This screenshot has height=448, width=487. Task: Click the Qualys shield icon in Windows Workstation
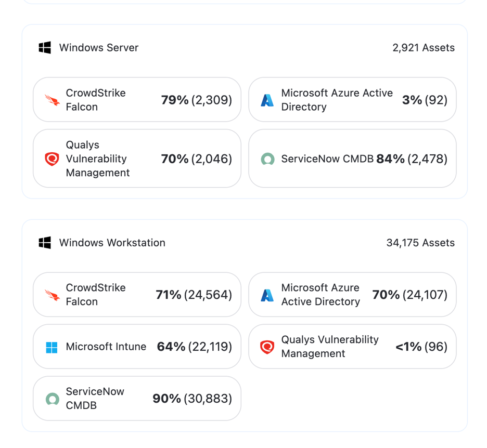(x=267, y=347)
